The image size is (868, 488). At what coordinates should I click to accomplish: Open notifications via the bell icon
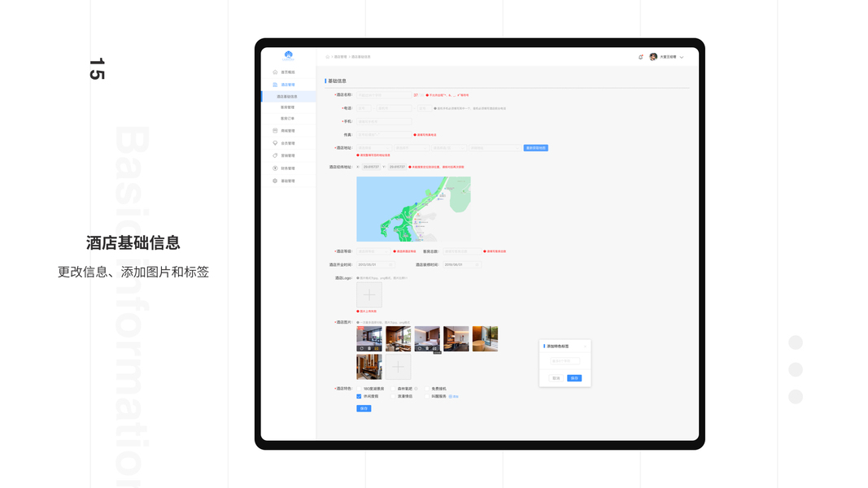640,57
